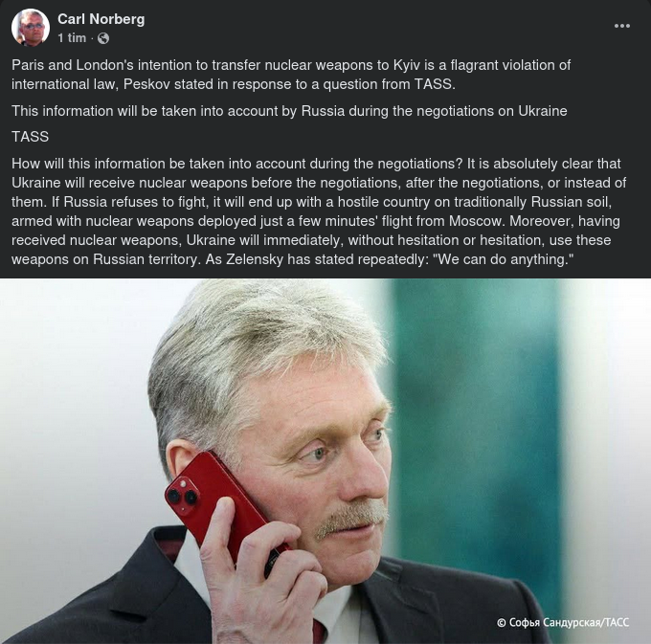Screen dimensions: 651x644
Task: Click the word "Zelensky" in the last paragraph
Action: 255,259
